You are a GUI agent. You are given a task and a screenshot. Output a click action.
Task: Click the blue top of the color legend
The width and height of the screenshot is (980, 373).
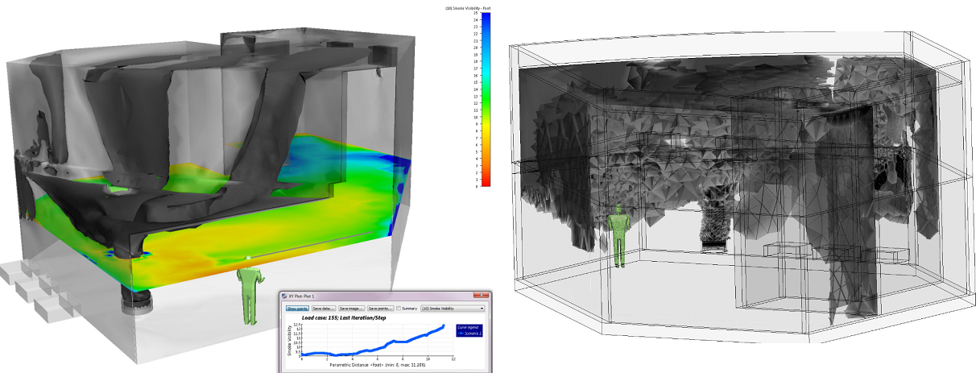(x=486, y=18)
